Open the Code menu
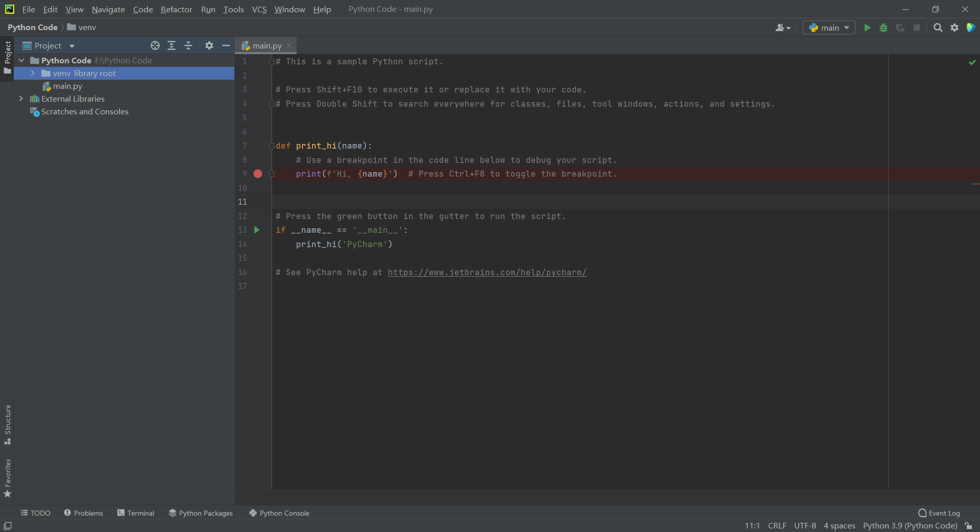Screen dimensions: 980x532 pyautogui.click(x=143, y=9)
